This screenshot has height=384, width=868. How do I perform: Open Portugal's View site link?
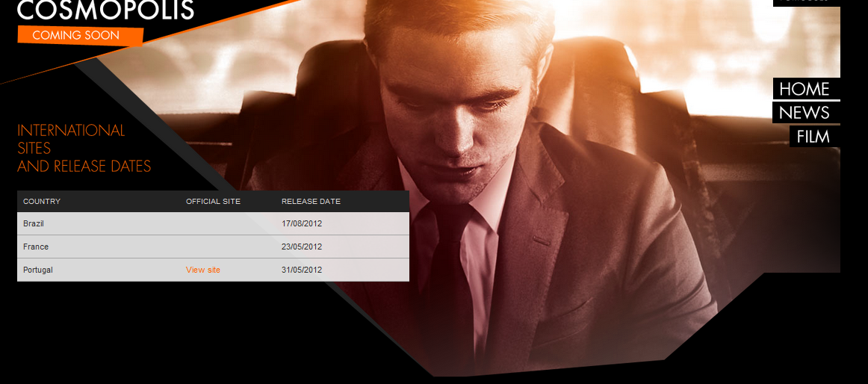click(x=203, y=270)
